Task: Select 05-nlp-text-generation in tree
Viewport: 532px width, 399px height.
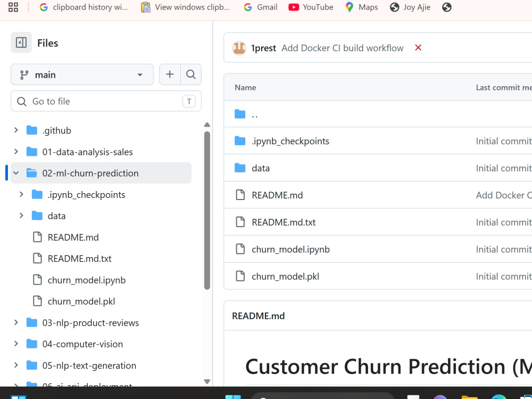Action: click(89, 365)
